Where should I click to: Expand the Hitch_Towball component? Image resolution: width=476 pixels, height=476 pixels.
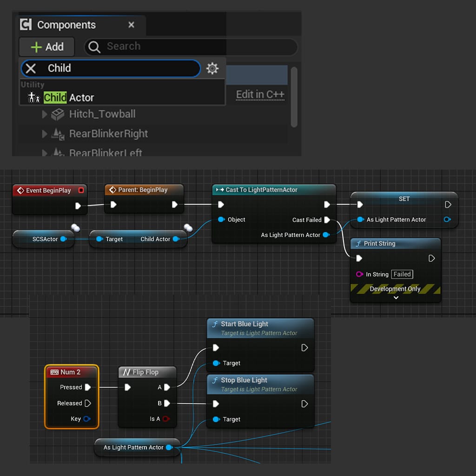44,114
